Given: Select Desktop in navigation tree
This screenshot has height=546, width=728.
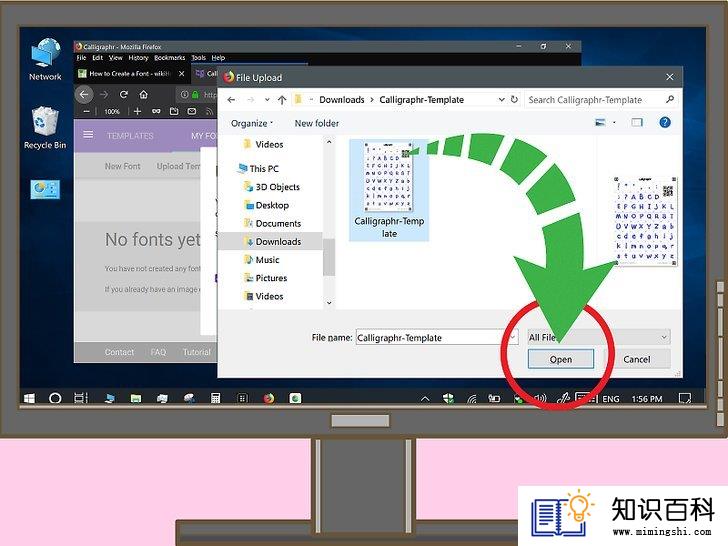Looking at the screenshot, I should tap(266, 205).
